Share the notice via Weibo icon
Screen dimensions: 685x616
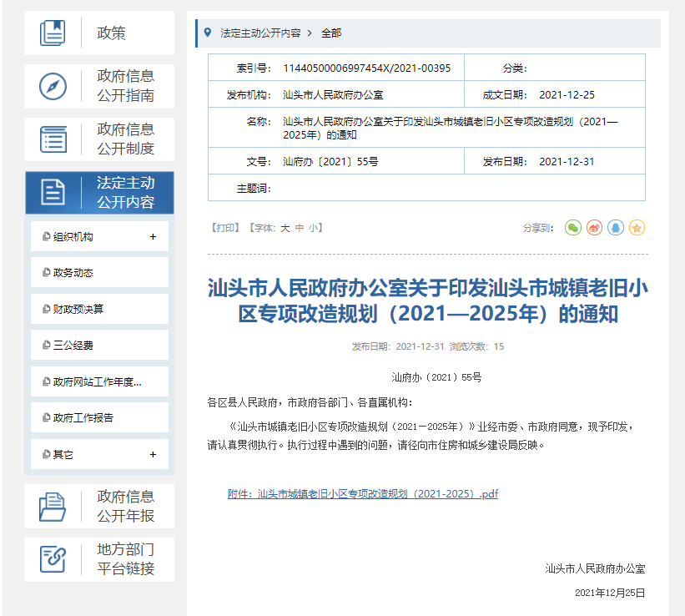coord(594,227)
